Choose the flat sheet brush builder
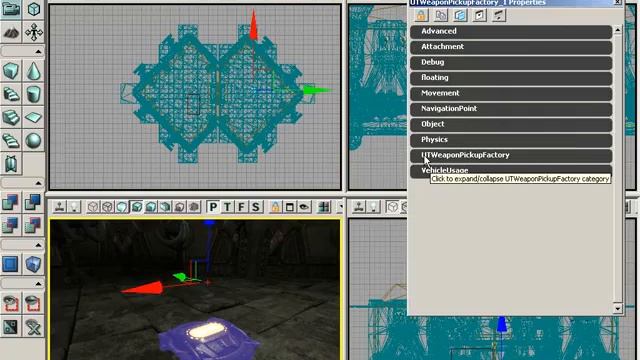The height and width of the screenshot is (360, 640). coord(33,118)
